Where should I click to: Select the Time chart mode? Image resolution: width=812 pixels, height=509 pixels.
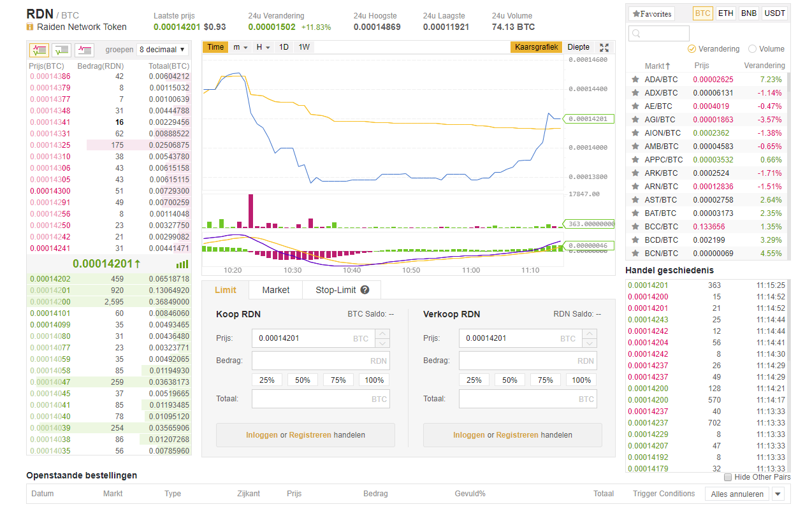point(215,47)
